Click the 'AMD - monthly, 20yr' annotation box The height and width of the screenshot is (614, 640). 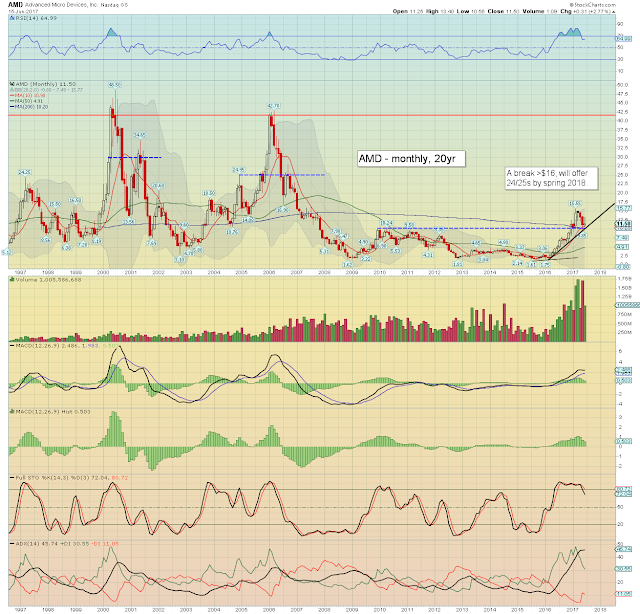coord(411,158)
